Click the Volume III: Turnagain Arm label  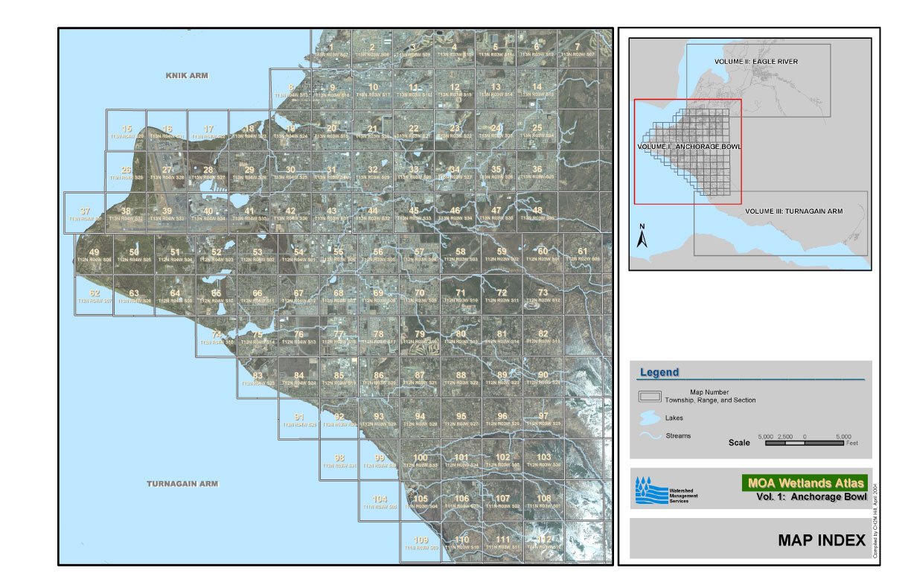pyautogui.click(x=793, y=211)
